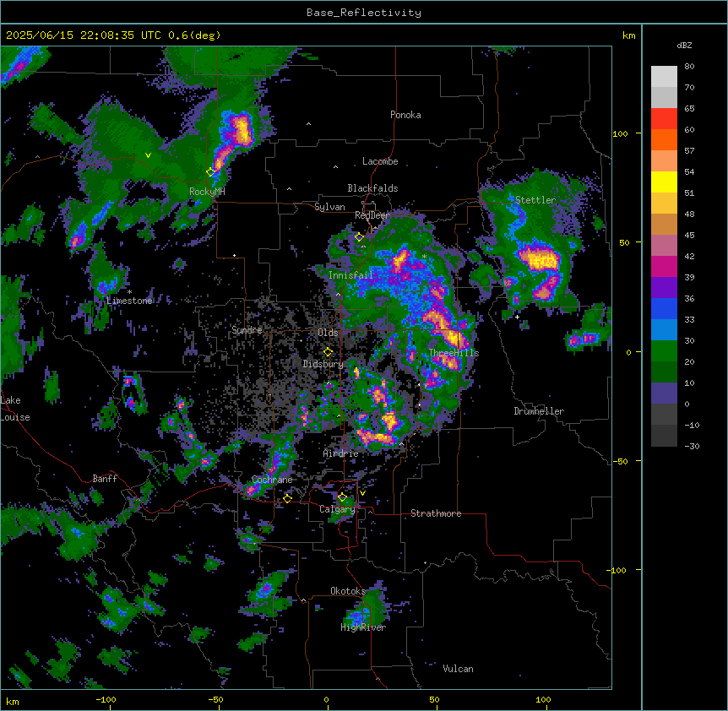Screen dimensions: 728x711
Task: Click the bright green swatch below 30 dBZ
Action: pyautogui.click(x=664, y=351)
